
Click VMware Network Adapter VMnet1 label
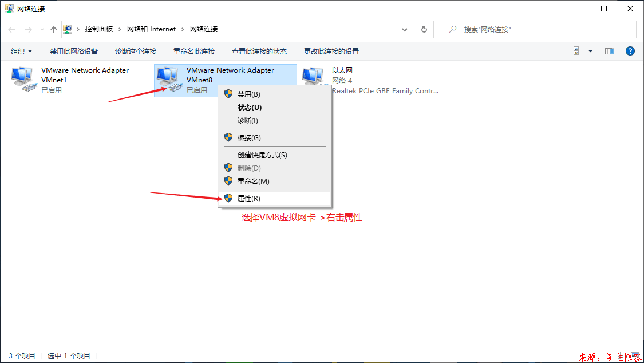(x=85, y=75)
